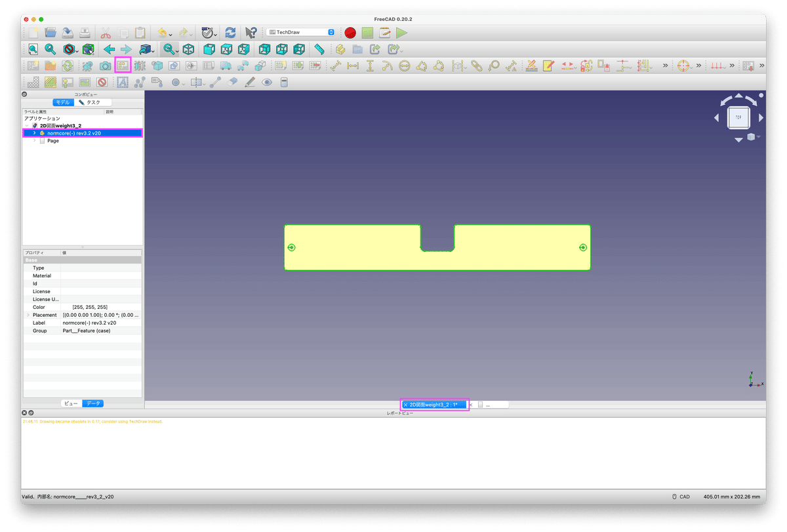
Task: Toggle the データ property tab
Action: coord(93,403)
